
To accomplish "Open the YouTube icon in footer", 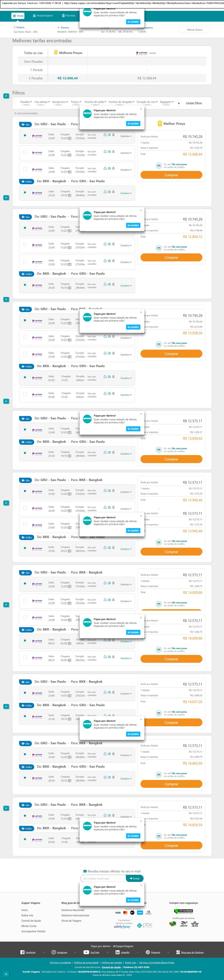I will (x=86, y=952).
